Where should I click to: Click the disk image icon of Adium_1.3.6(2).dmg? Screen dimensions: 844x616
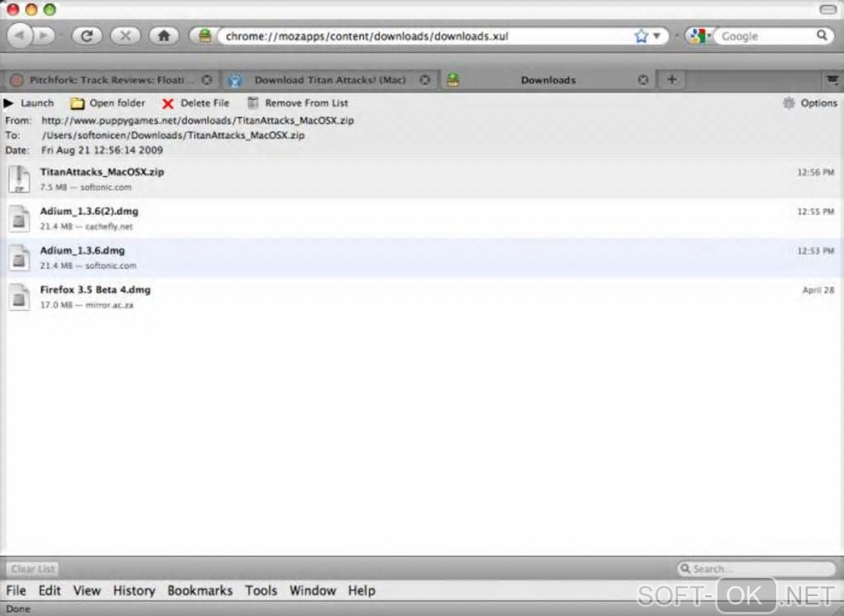click(x=19, y=218)
